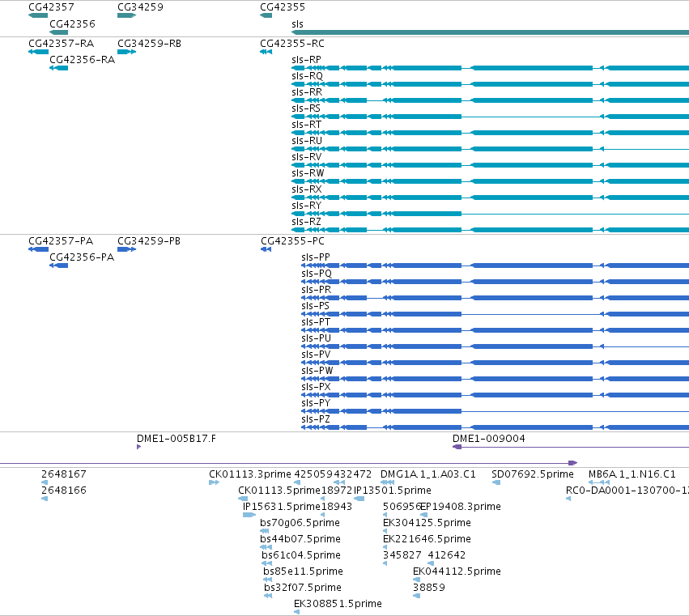Image resolution: width=689 pixels, height=616 pixels.
Task: Select the 345827 feature label
Action: pyautogui.click(x=402, y=556)
